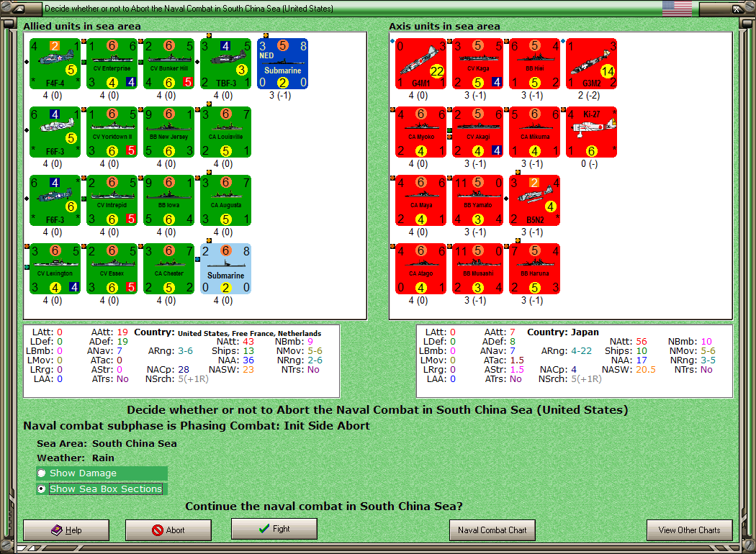Viewport: 756px width, 554px height.
Task: Select the CV Essex carrier counter
Action: coord(112,269)
